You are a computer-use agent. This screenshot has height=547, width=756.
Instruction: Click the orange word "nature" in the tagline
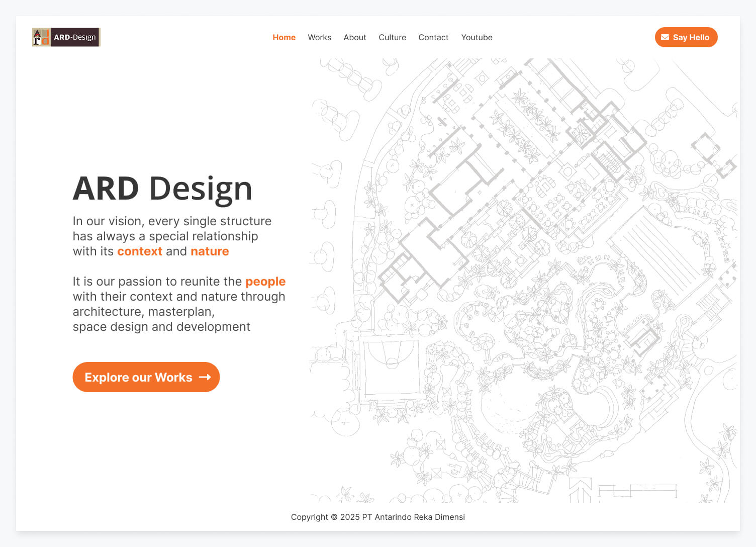[x=210, y=251]
